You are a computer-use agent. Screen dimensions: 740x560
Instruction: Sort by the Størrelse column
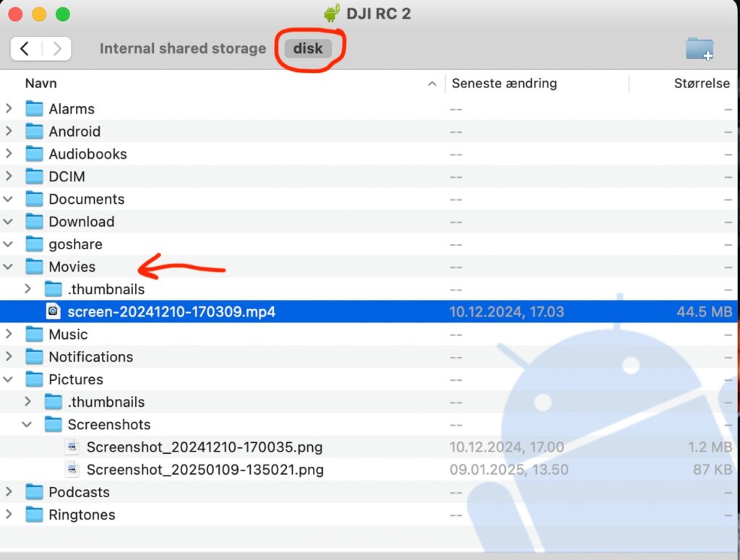702,84
